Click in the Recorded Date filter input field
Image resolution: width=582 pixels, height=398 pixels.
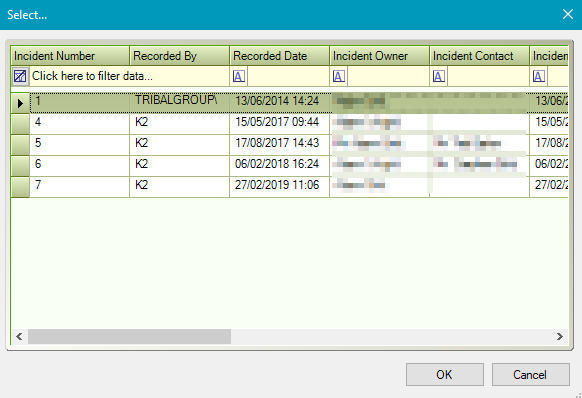pos(288,76)
